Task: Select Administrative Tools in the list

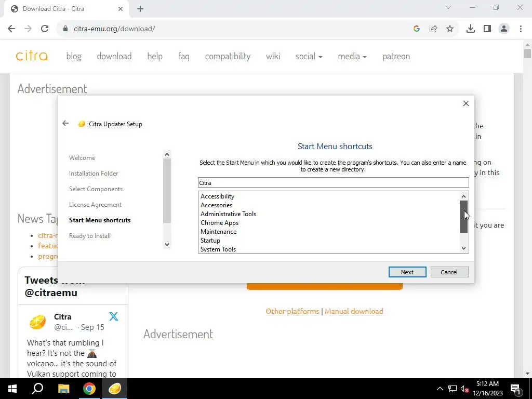Action: [228, 214]
